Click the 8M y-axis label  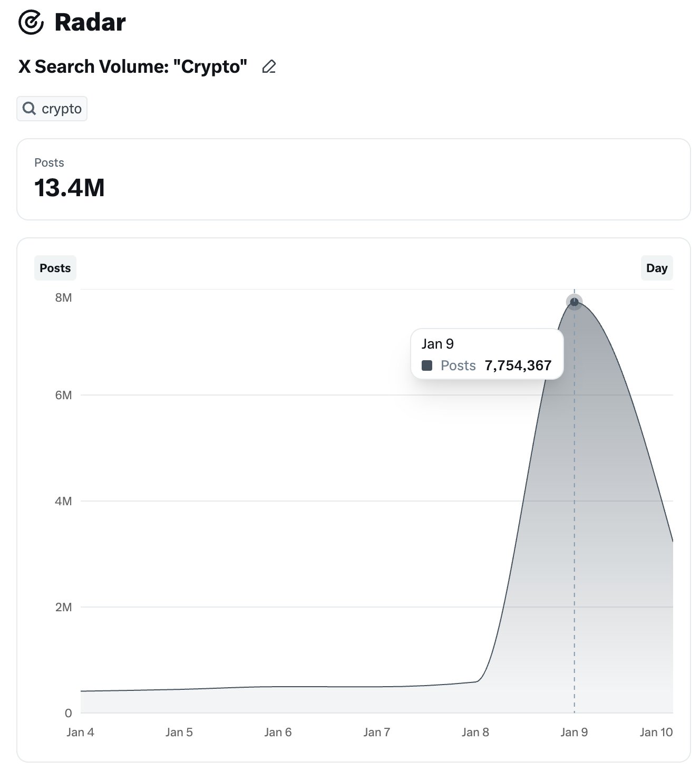(x=63, y=297)
